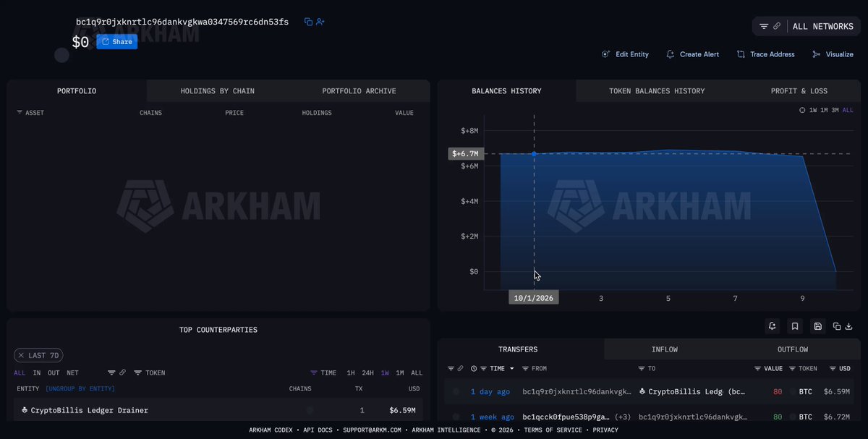
Task: Click Create Alert
Action: pyautogui.click(x=692, y=54)
